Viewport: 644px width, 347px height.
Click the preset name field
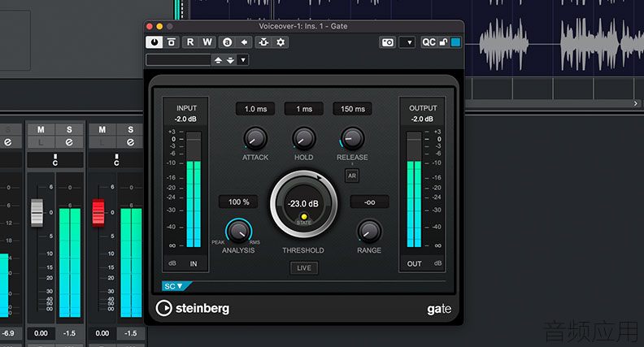(178, 60)
